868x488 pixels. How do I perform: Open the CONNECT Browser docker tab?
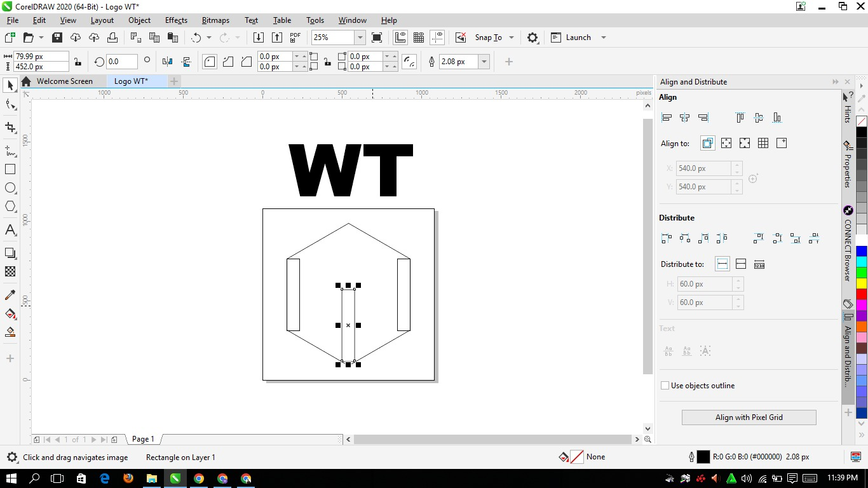[x=848, y=244]
